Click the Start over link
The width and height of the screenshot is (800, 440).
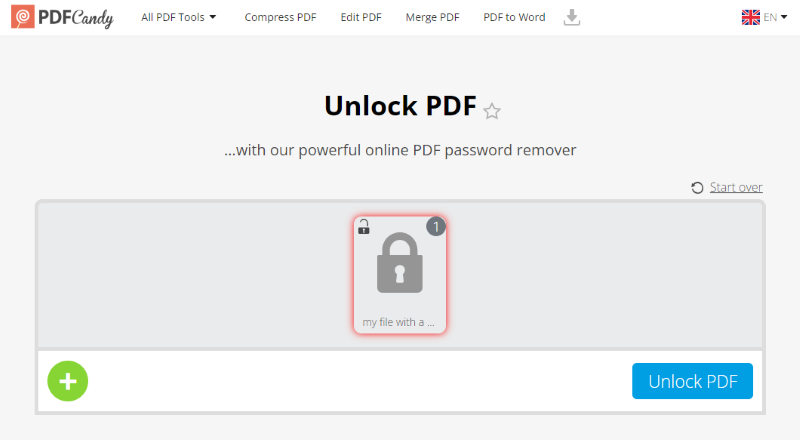[736, 187]
